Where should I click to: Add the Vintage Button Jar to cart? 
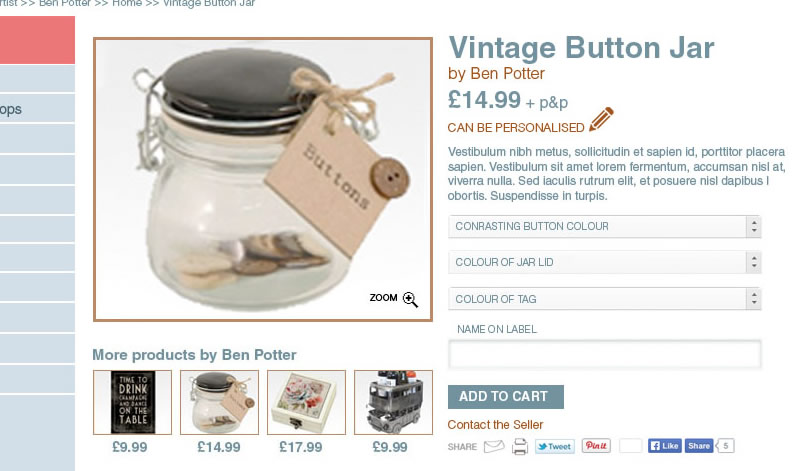506,397
